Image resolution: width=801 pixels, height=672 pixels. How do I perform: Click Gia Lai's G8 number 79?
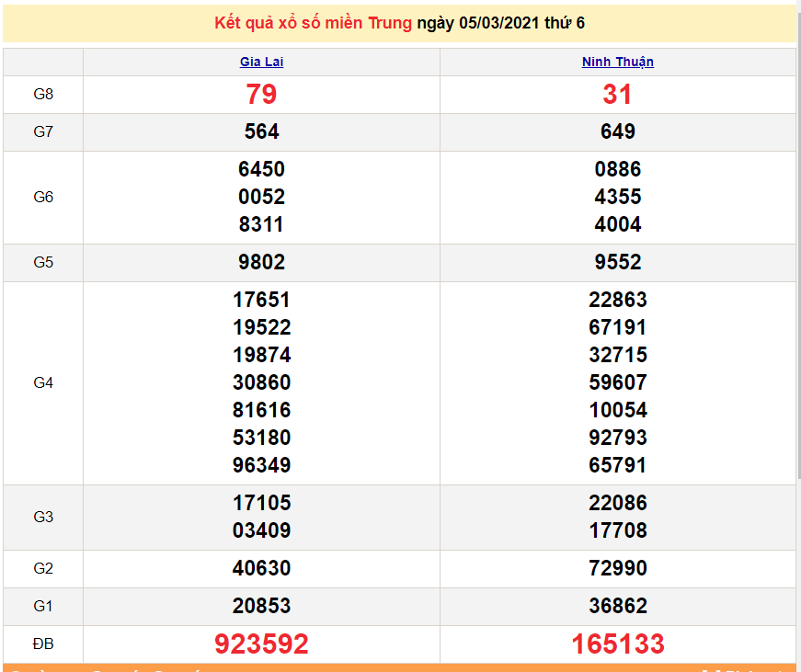[x=260, y=95]
